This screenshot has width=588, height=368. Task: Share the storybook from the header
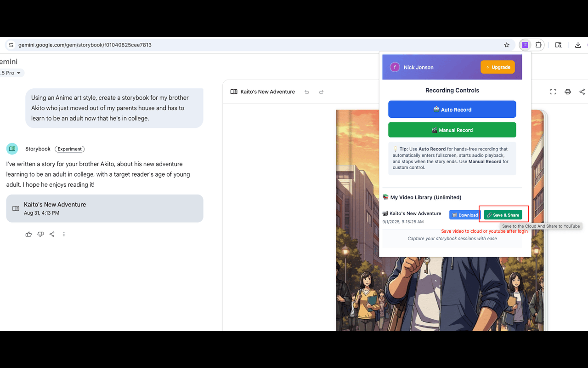tap(582, 92)
